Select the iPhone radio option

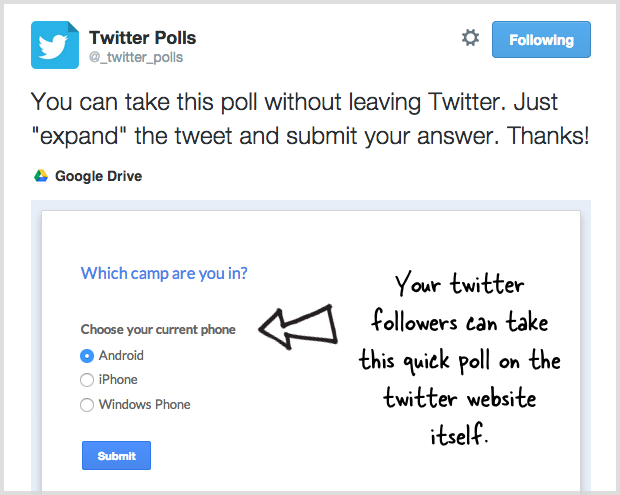(x=87, y=380)
